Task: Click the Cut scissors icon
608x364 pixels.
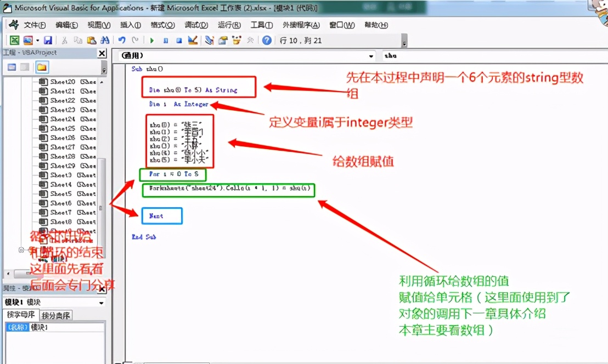Action: (64, 40)
